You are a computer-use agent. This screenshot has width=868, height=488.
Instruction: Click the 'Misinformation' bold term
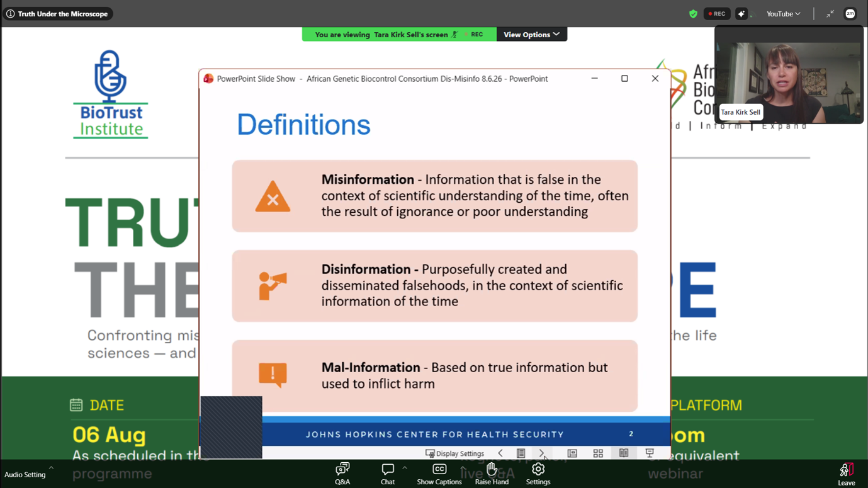[368, 179]
